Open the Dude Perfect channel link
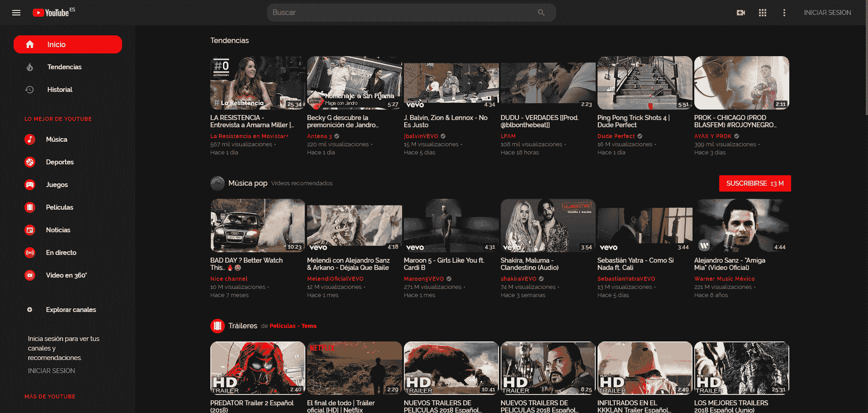This screenshot has width=868, height=413. tap(616, 136)
